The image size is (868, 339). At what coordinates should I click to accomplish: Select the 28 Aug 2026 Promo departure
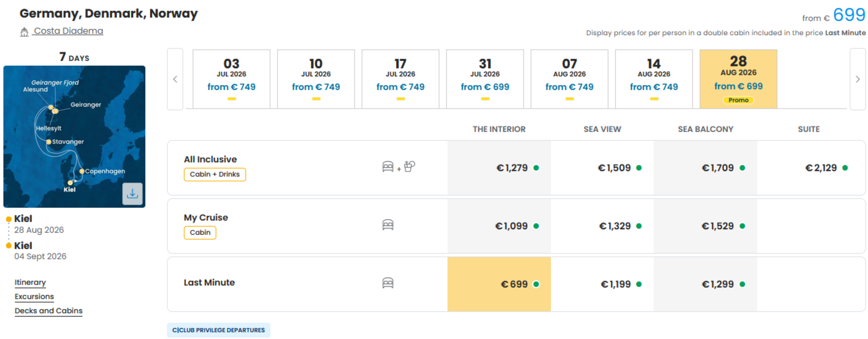(738, 79)
